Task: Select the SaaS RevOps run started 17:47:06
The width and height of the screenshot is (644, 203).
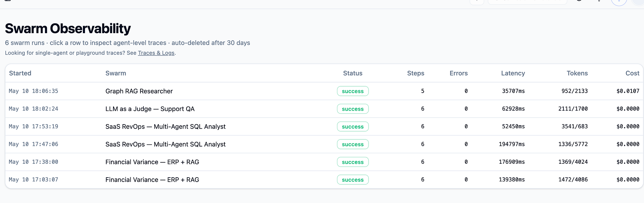Action: pos(324,144)
